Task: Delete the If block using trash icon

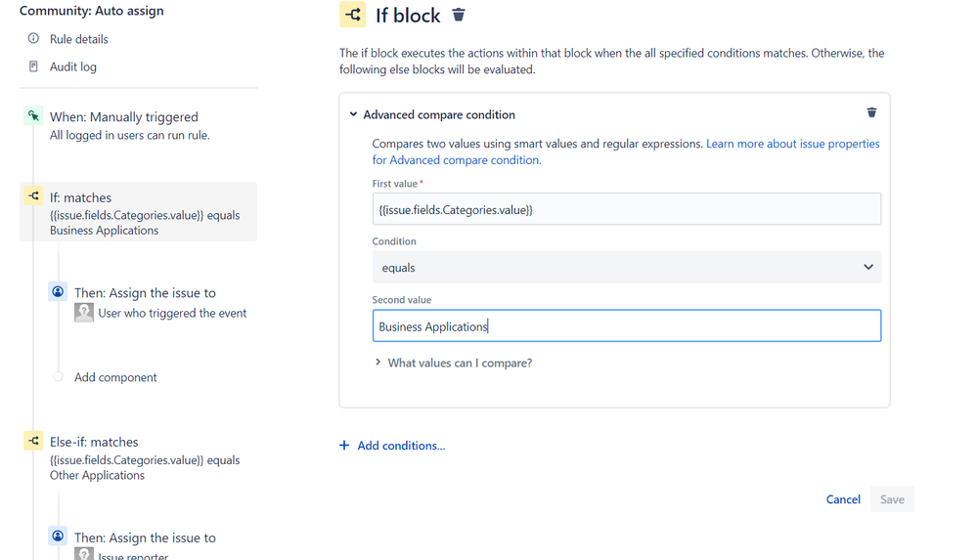Action: click(x=459, y=16)
